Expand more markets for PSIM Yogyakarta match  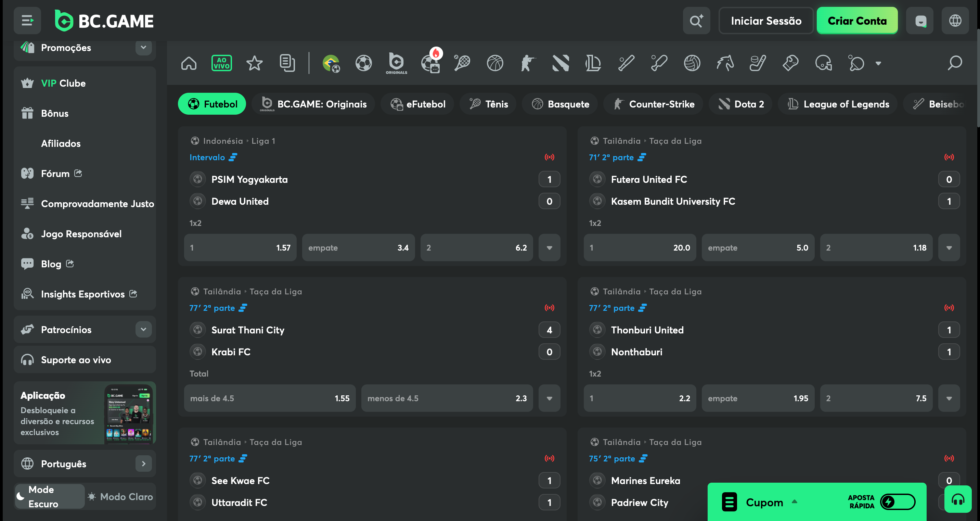(549, 248)
